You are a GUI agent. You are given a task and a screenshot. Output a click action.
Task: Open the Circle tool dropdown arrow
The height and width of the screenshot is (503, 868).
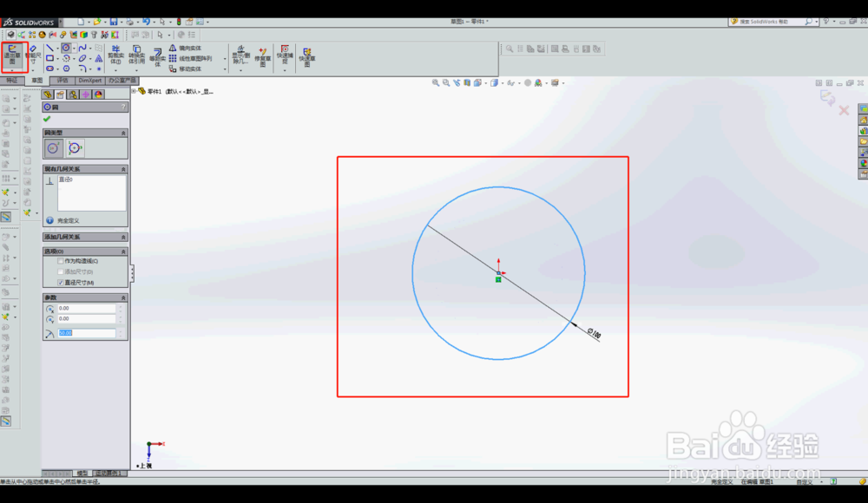tap(74, 49)
